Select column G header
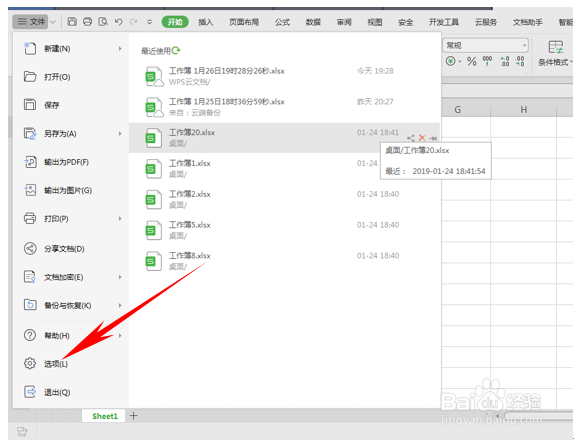 pos(458,109)
